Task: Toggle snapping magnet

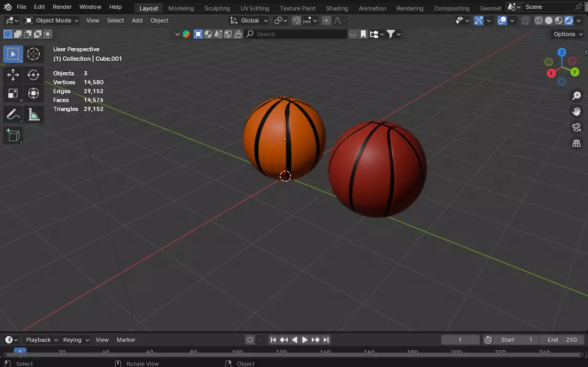Action: (x=297, y=20)
